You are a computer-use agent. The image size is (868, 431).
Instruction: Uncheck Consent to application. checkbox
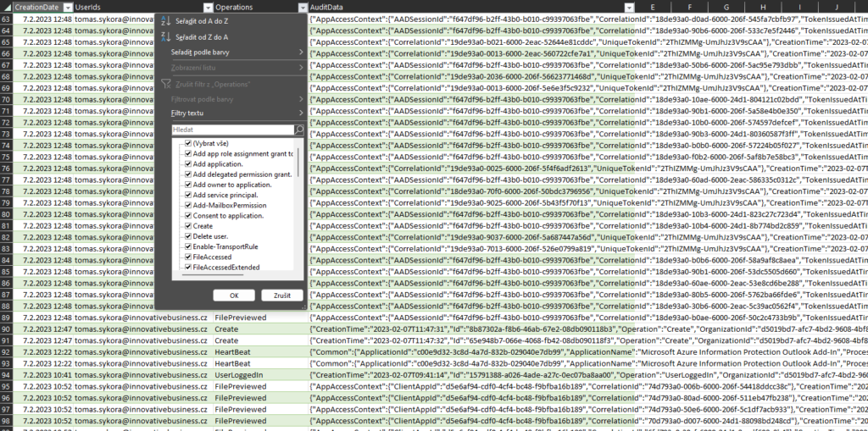point(188,216)
